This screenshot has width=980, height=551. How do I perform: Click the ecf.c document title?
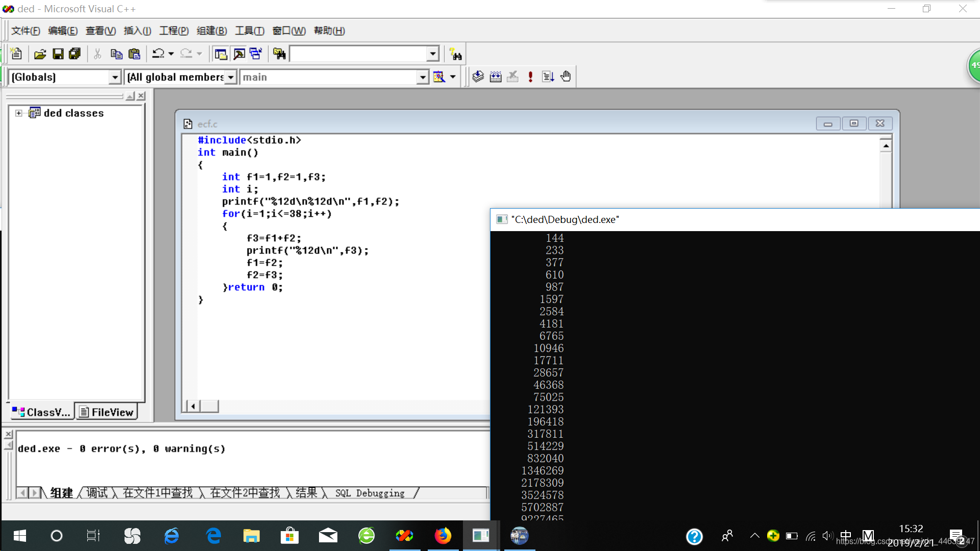tap(207, 124)
